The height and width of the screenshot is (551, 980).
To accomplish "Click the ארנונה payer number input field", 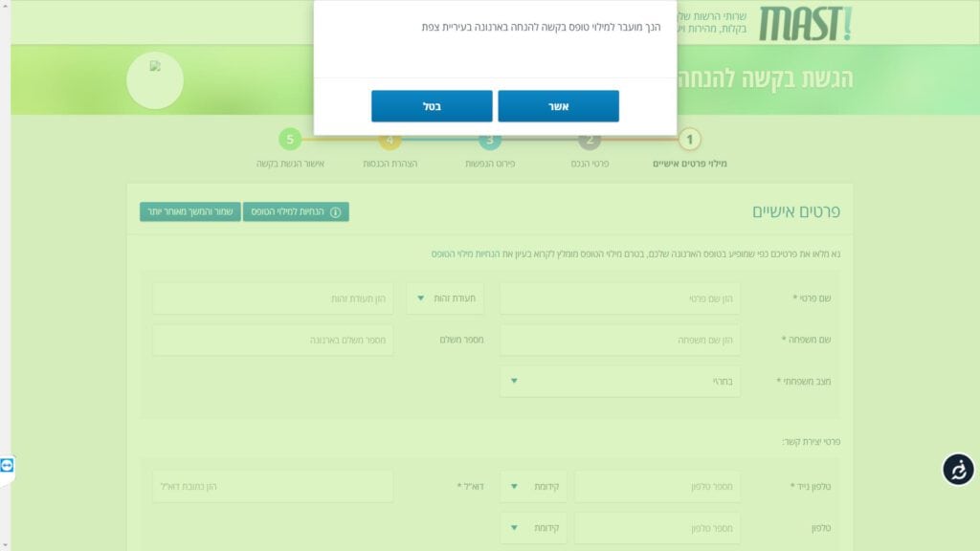I will tap(273, 340).
